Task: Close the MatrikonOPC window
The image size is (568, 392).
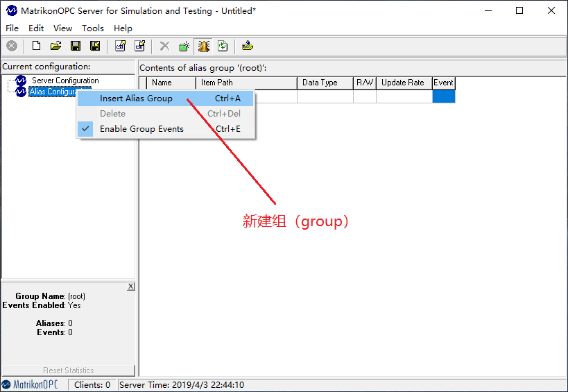Action: coord(551,11)
